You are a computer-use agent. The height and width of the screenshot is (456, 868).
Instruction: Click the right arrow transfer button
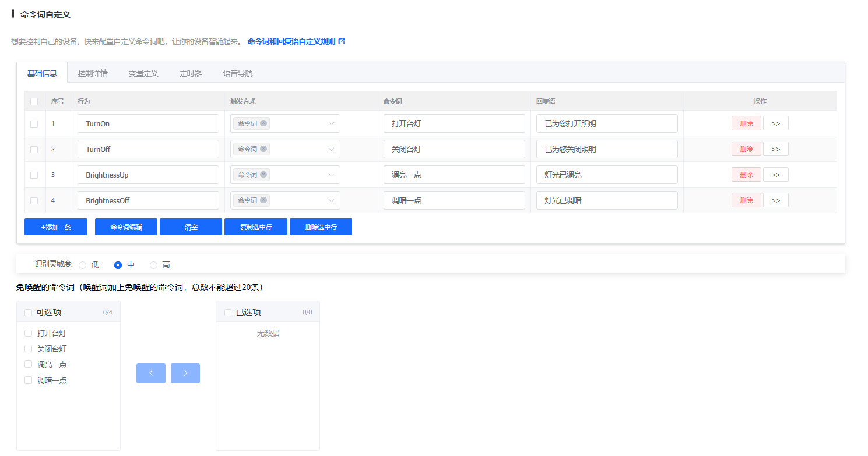point(185,373)
